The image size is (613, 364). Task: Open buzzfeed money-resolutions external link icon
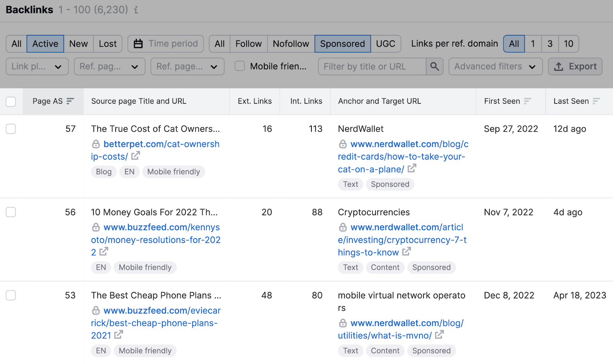pyautogui.click(x=104, y=251)
